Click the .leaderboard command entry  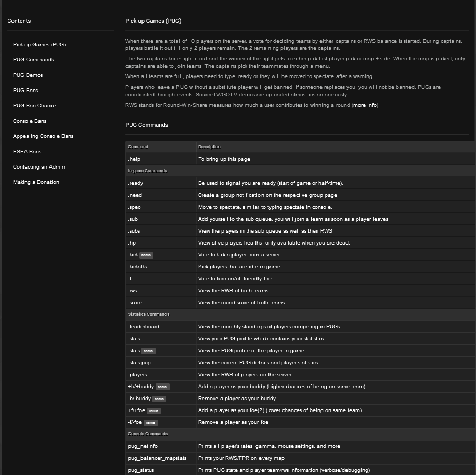(144, 327)
